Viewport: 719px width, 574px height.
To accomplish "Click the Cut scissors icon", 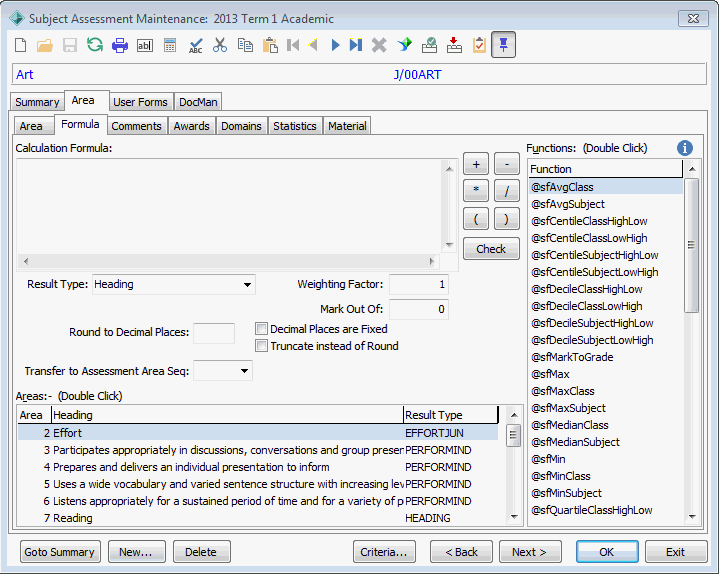I will [x=220, y=45].
